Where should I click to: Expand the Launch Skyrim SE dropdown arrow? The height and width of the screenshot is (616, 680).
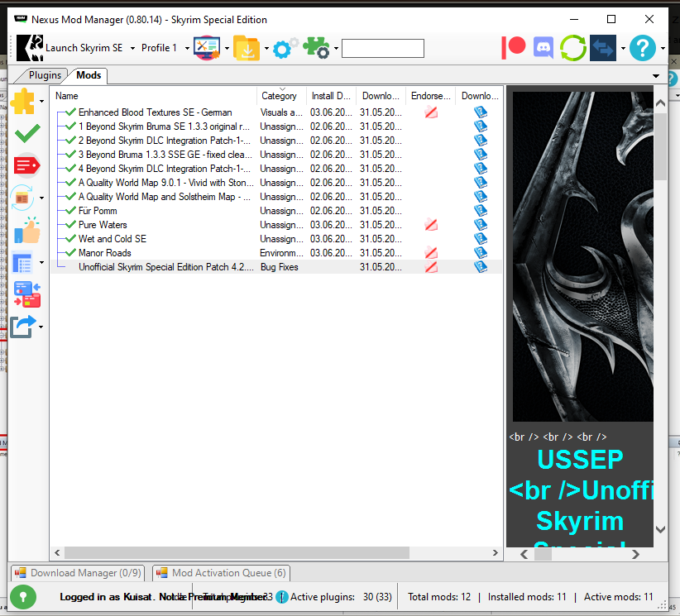[132, 48]
